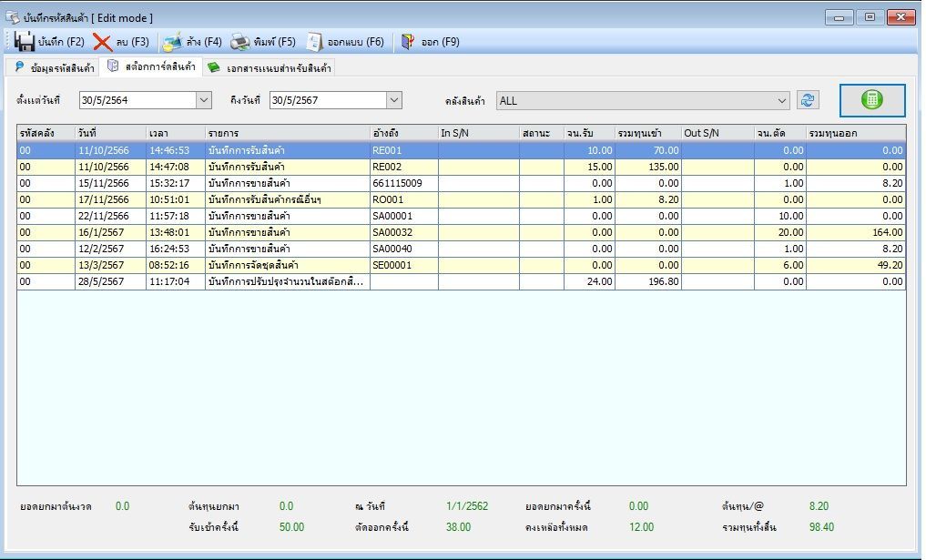Click quantity cut value 20.00
926x560 pixels.
click(x=780, y=233)
